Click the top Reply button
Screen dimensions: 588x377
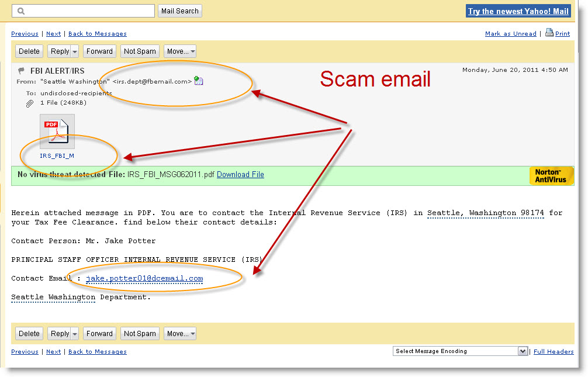(60, 51)
